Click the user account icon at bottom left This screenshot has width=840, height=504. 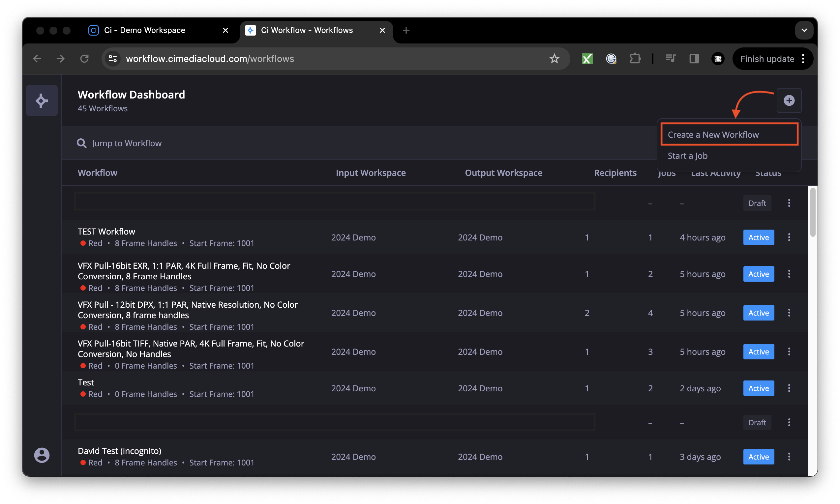coord(42,455)
